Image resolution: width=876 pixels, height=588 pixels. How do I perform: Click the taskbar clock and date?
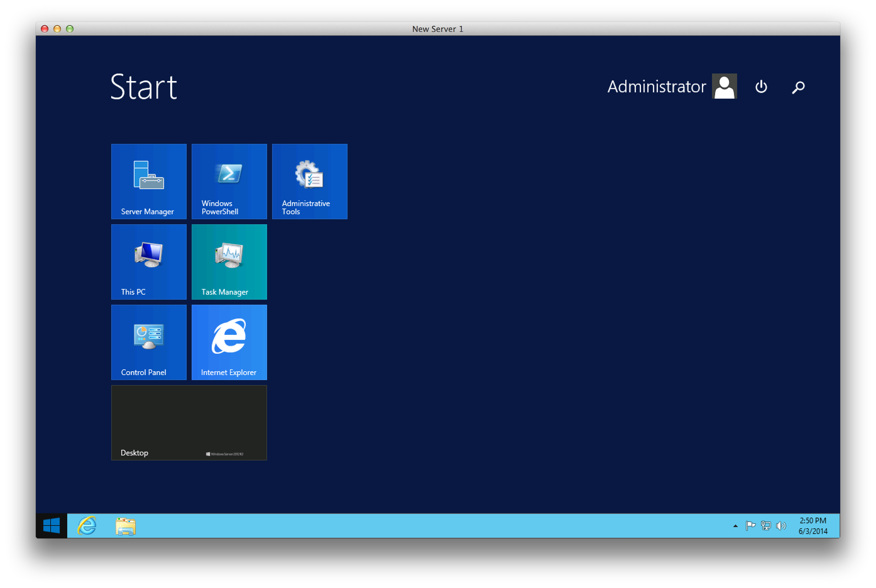(813, 525)
